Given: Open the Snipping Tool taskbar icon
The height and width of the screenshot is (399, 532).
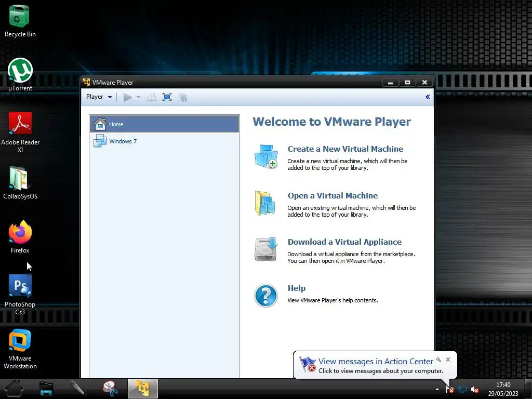Looking at the screenshot, I should point(110,389).
